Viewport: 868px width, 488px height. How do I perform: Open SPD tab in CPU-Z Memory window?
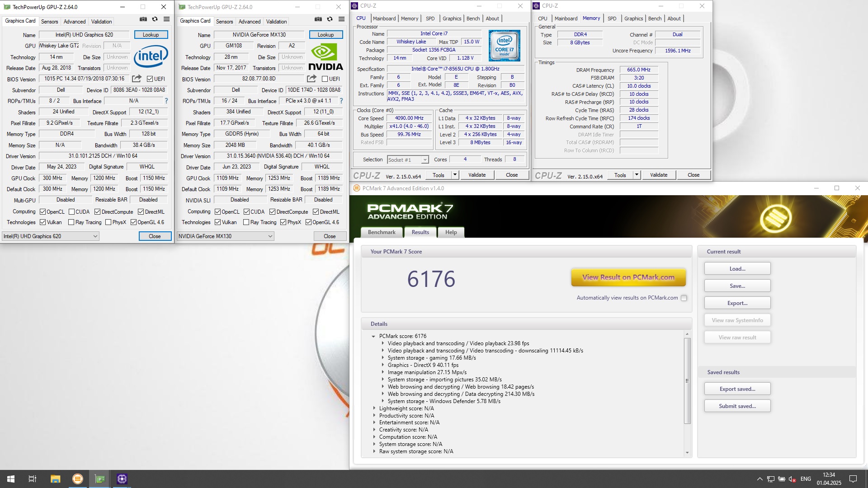[x=612, y=19]
